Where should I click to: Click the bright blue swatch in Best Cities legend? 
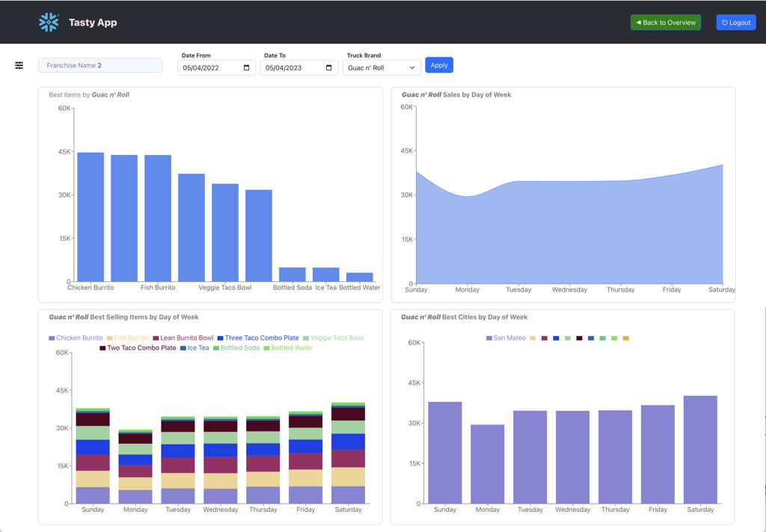pos(556,338)
